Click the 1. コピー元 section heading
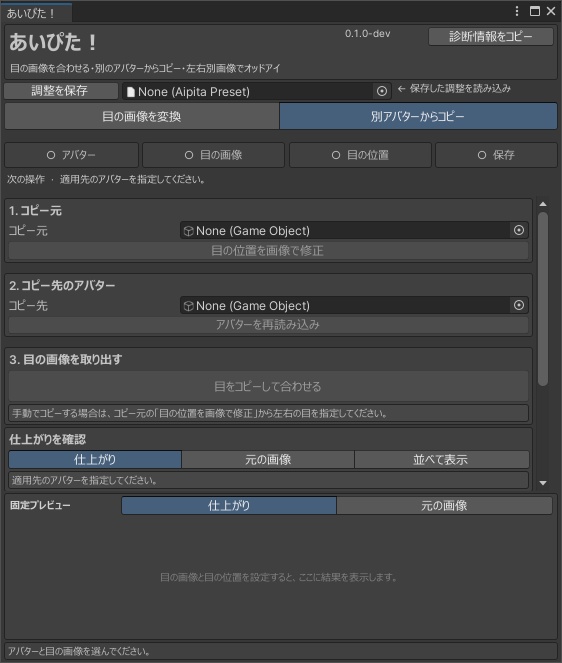 click(x=36, y=211)
